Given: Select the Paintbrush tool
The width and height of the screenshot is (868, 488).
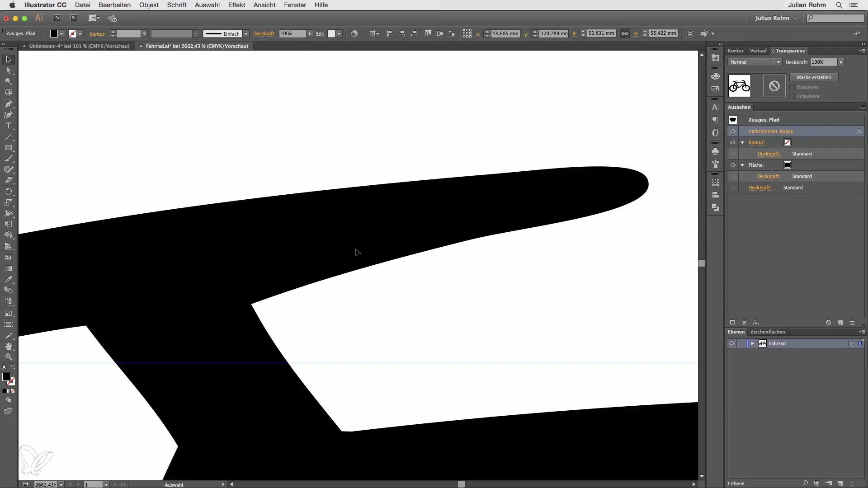Looking at the screenshot, I should (9, 159).
